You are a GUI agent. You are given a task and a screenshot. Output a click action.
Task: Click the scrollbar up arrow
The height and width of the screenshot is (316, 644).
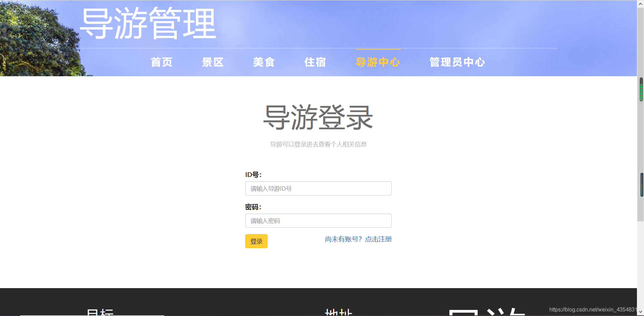(x=641, y=3)
